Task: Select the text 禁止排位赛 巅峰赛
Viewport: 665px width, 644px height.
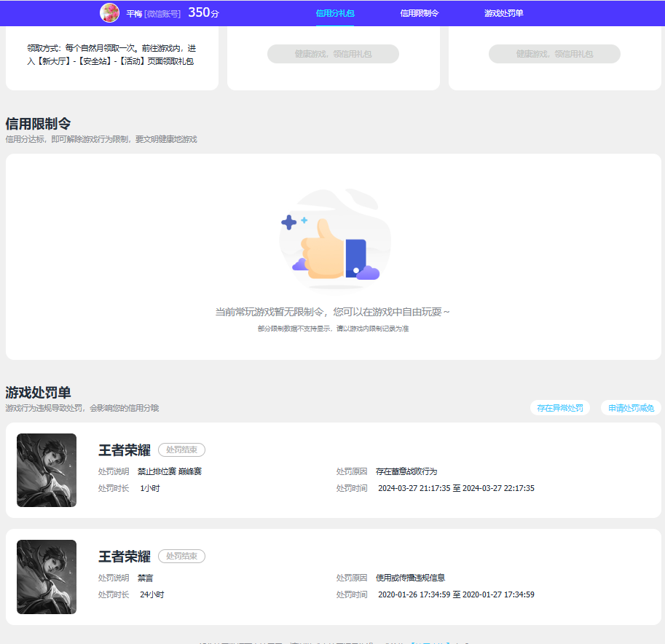Action: tap(170, 471)
